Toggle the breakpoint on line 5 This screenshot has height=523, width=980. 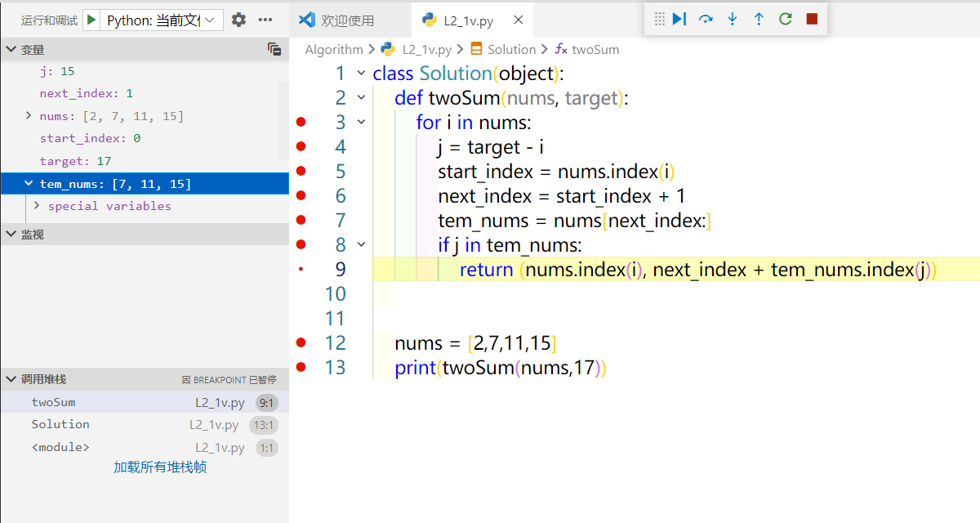pyautogui.click(x=301, y=171)
